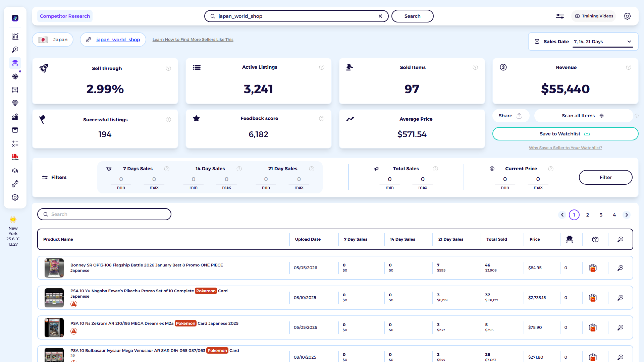Viewport: 644px width, 362px height.
Task: Open Training Videos
Action: pyautogui.click(x=594, y=16)
